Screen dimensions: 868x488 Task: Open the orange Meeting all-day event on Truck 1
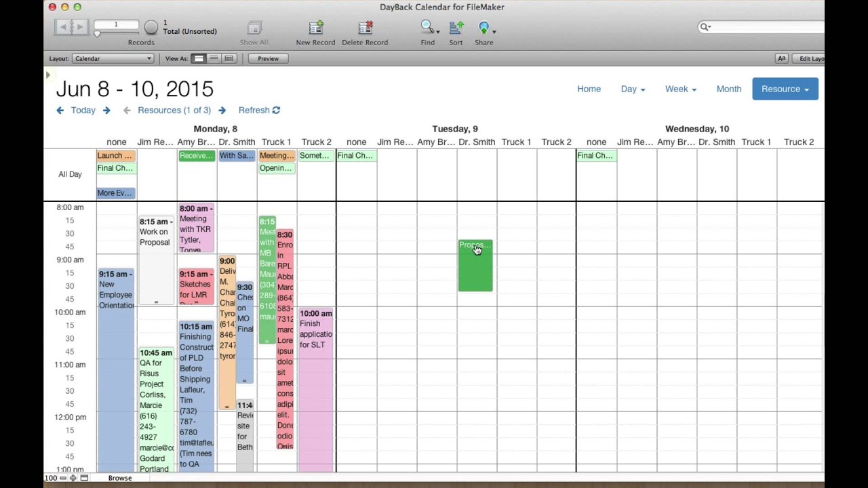point(277,156)
